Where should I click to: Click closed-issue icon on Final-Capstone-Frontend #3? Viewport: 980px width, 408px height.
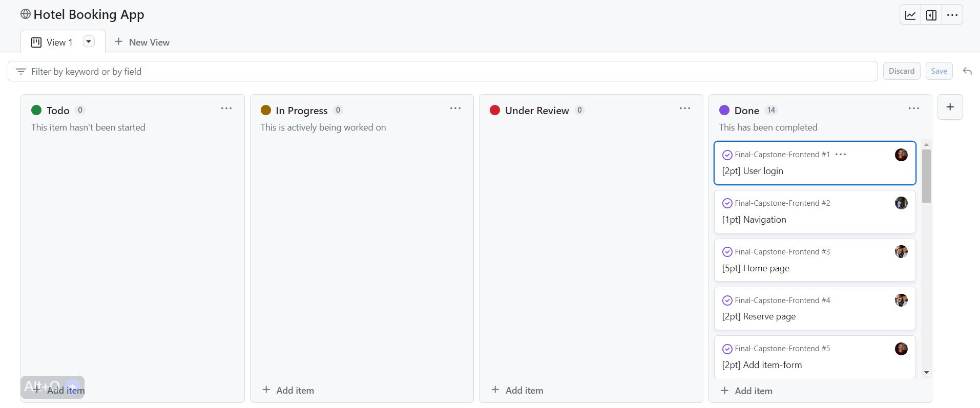[x=727, y=252]
